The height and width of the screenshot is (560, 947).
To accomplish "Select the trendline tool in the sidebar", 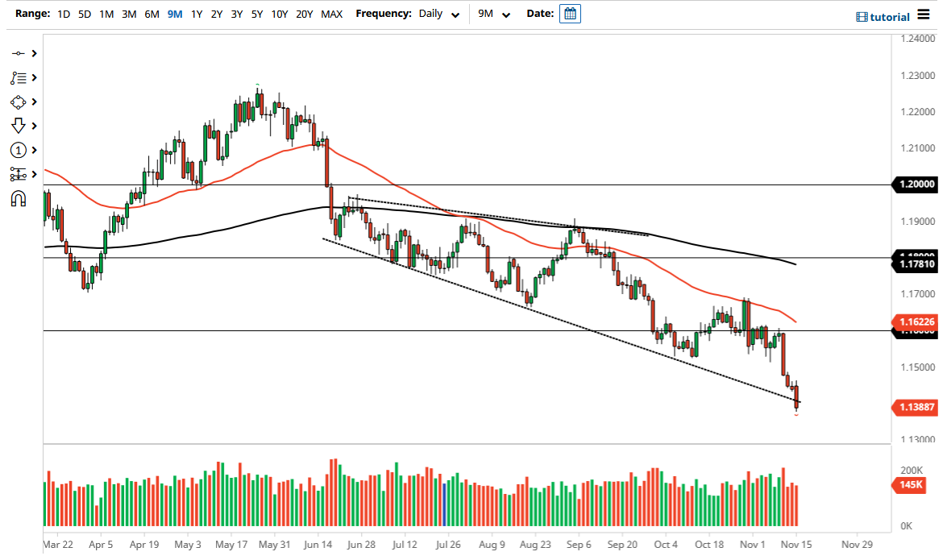I will click(x=19, y=53).
